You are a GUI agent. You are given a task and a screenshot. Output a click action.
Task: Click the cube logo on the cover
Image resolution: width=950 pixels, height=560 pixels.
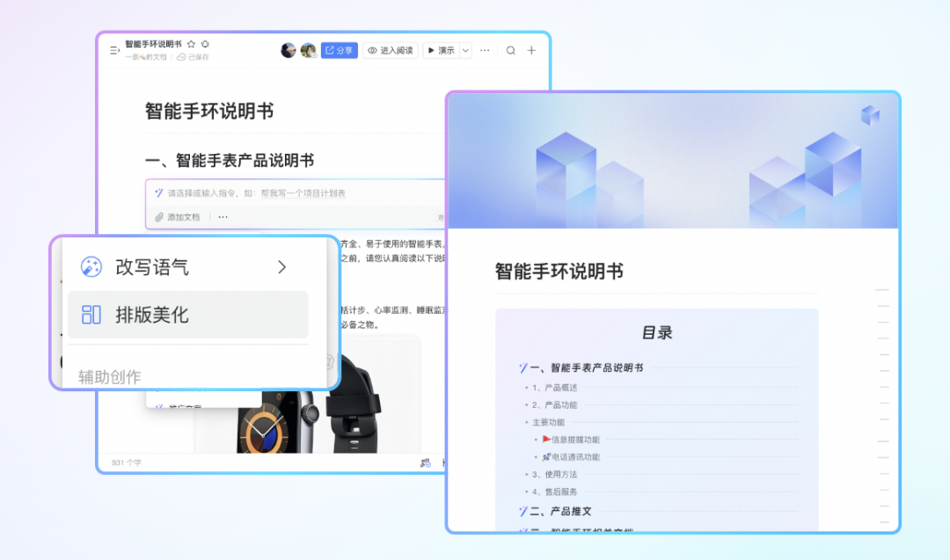(870, 114)
